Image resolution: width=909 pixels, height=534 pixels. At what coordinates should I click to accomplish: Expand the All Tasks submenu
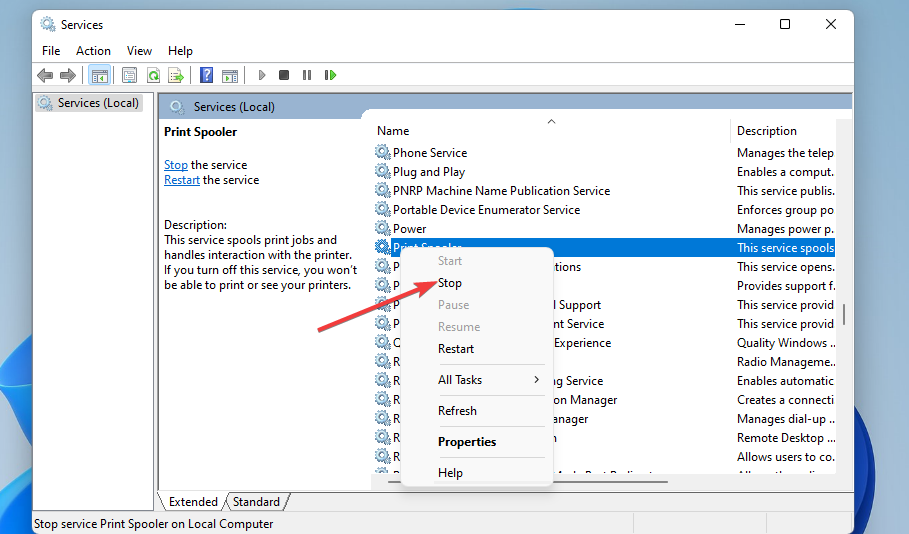point(488,380)
